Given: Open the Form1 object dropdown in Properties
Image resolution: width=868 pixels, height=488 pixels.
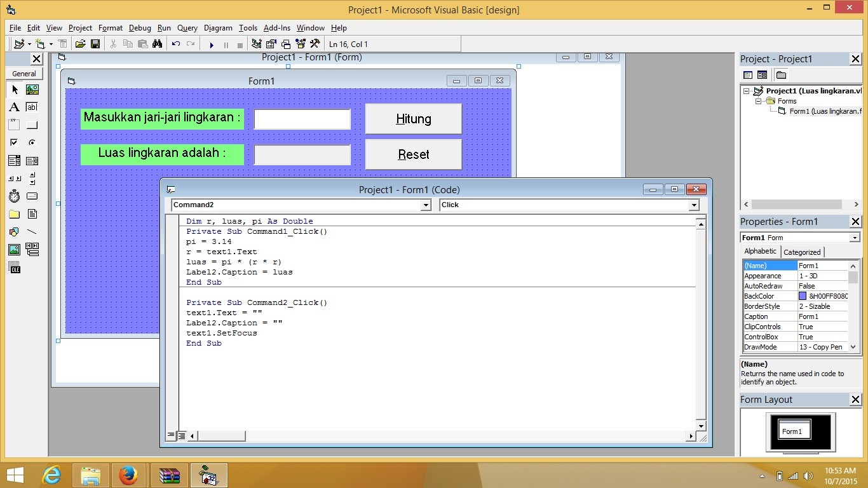Looking at the screenshot, I should (x=854, y=238).
